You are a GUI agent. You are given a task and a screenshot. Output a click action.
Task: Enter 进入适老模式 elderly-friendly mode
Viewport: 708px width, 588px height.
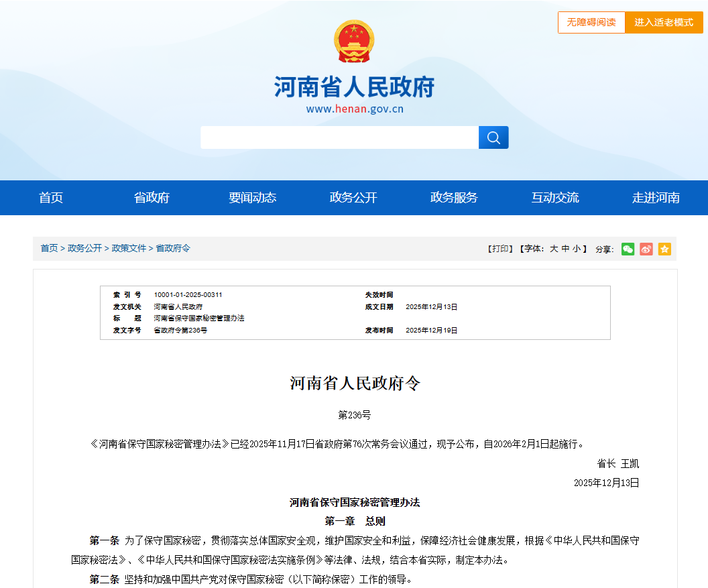pyautogui.click(x=664, y=22)
